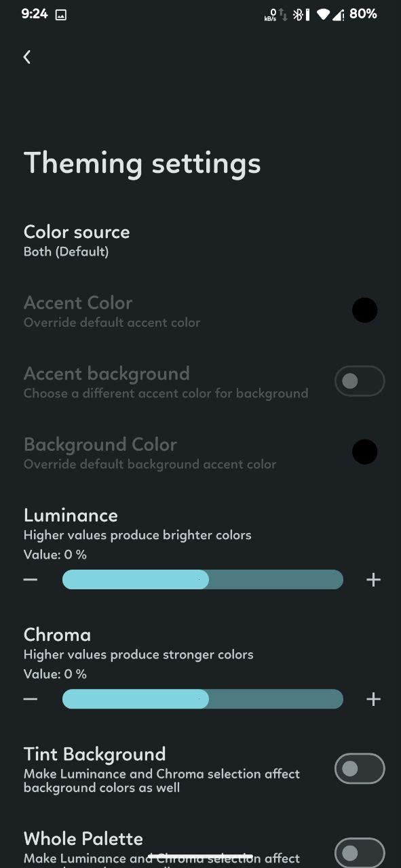Viewport: 401px width, 868px height.
Task: Click on the Chroma slider track
Action: click(x=203, y=699)
